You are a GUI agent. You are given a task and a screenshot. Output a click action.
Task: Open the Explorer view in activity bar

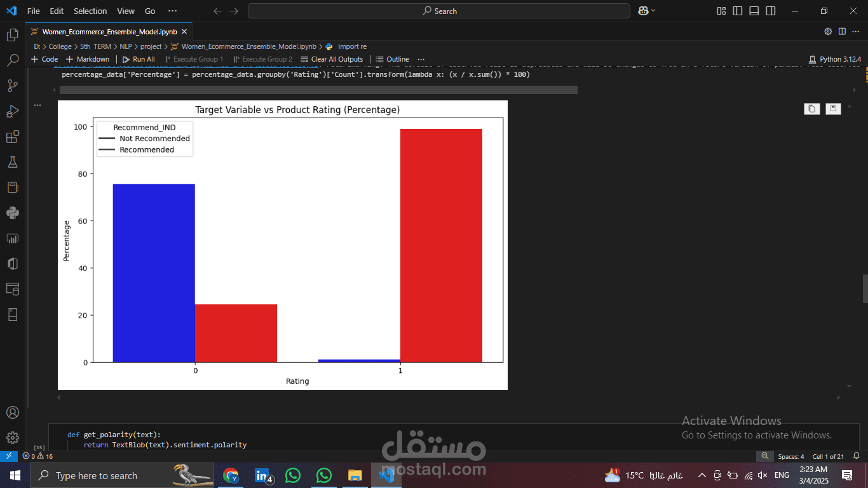[12, 35]
